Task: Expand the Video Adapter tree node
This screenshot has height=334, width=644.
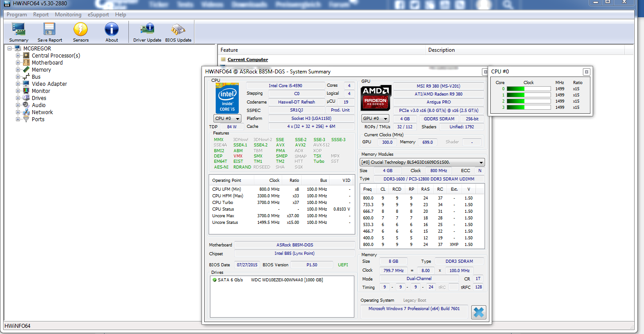Action: [18, 84]
